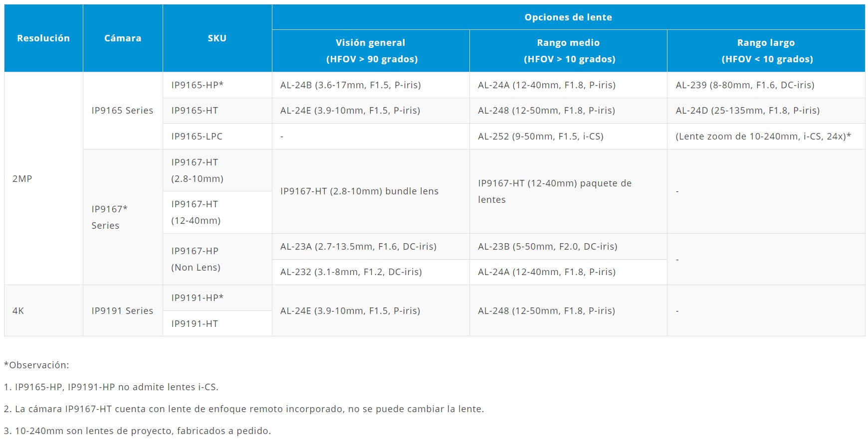Select the IP9167-HT (2.8-10mm) bundle lens cell
Screen dimensions: 868x446
359,191
